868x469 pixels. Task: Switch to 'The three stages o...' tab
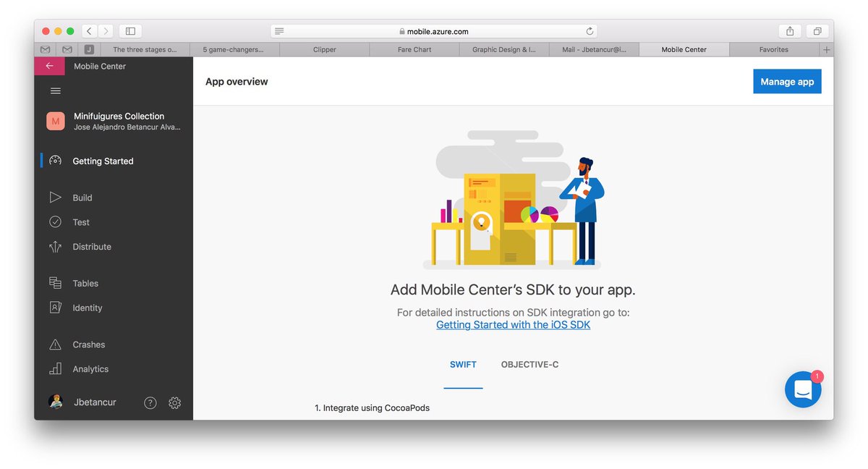145,50
